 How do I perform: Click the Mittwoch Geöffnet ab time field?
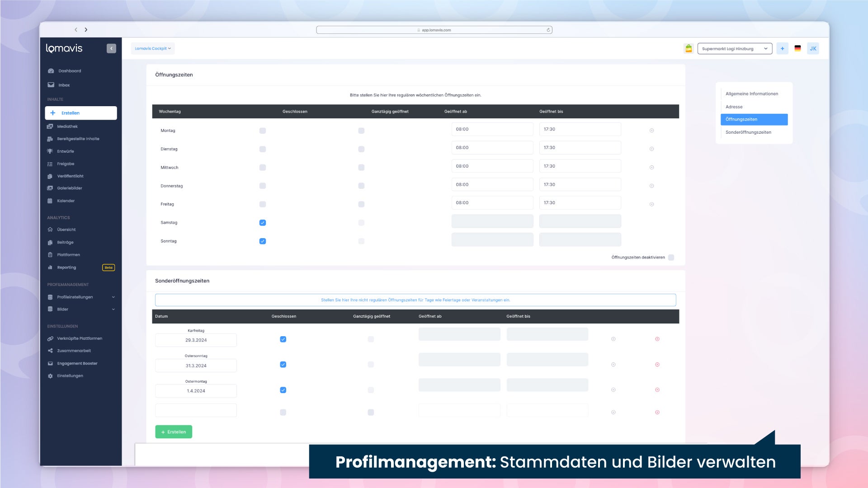click(492, 166)
